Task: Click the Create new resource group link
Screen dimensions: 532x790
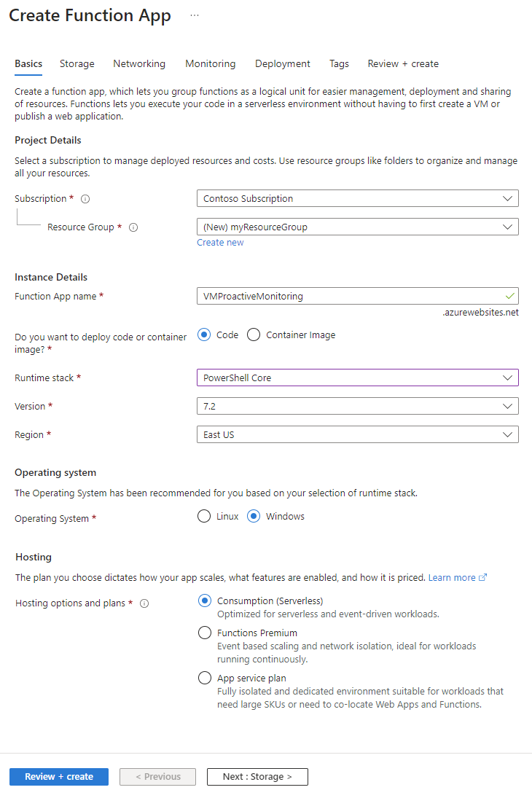Action: coord(220,242)
